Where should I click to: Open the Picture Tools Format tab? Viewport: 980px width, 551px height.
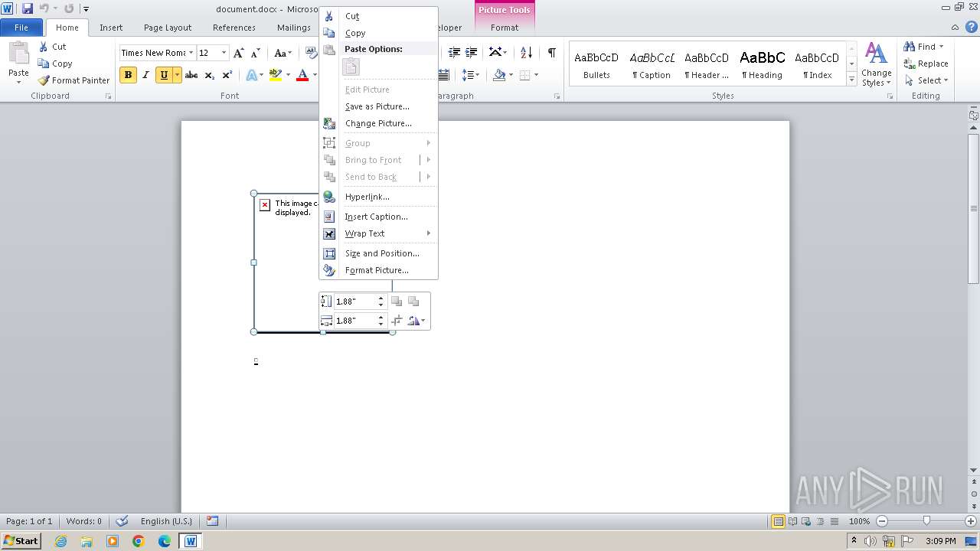(505, 28)
